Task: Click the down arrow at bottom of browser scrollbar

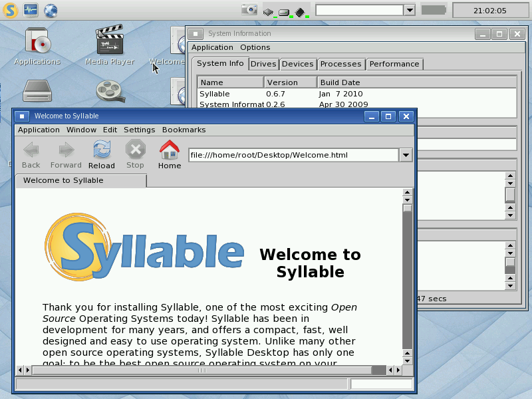Action: (x=408, y=361)
